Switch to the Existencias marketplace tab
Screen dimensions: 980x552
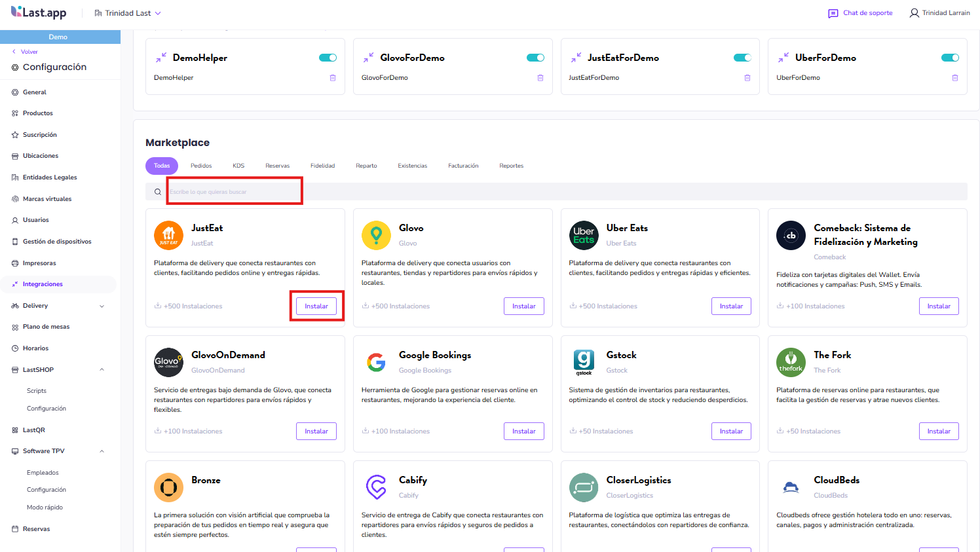[412, 166]
